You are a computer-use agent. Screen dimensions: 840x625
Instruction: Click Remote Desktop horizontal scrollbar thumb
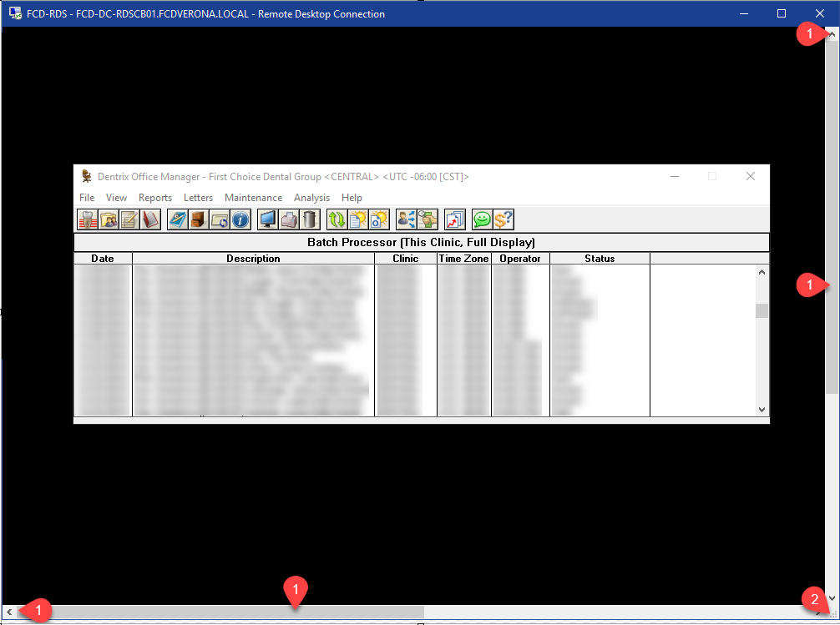(220, 612)
